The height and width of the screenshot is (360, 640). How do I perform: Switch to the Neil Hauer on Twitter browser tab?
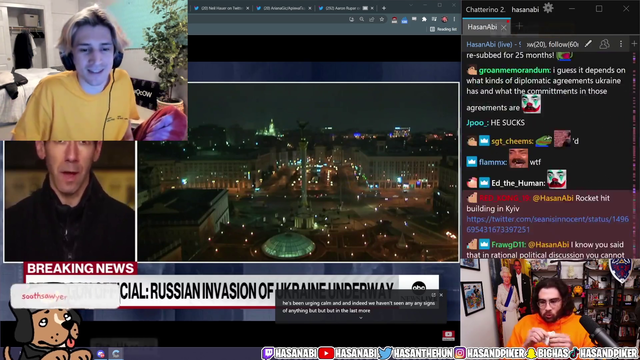point(220,8)
